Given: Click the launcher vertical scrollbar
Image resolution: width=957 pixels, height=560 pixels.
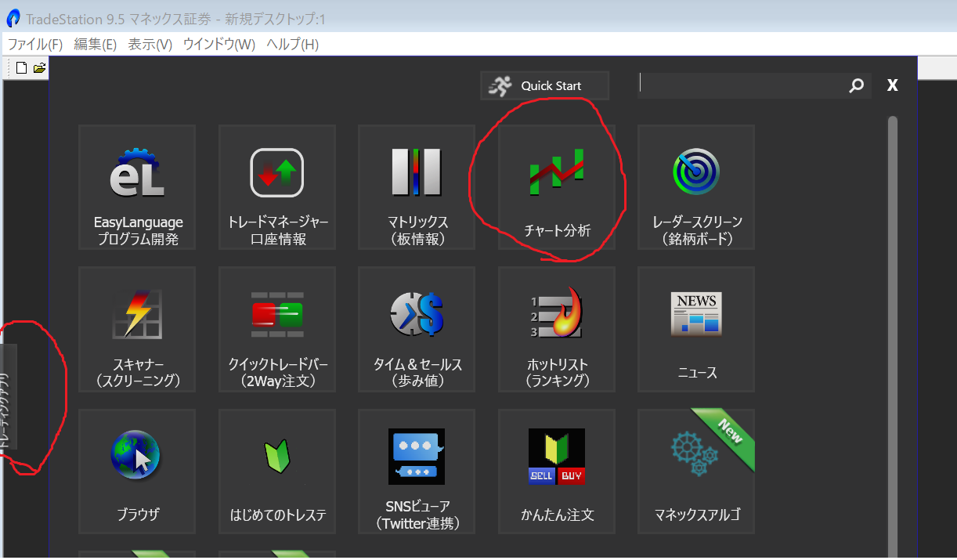Looking at the screenshot, I should coord(892,337).
